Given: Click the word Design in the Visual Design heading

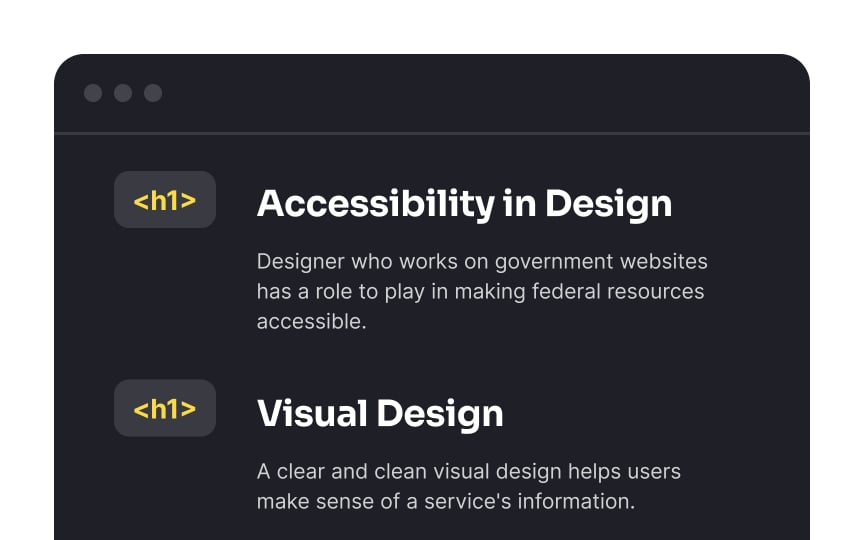Looking at the screenshot, I should click(440, 414).
